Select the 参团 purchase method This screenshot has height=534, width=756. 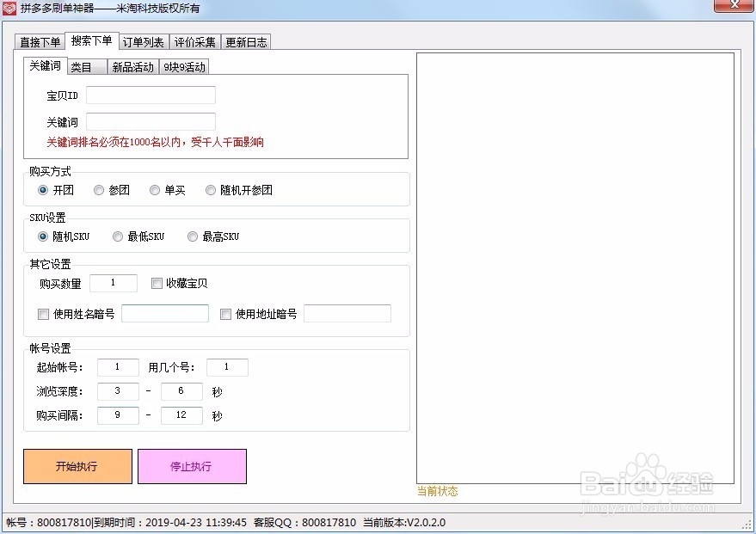tap(99, 190)
